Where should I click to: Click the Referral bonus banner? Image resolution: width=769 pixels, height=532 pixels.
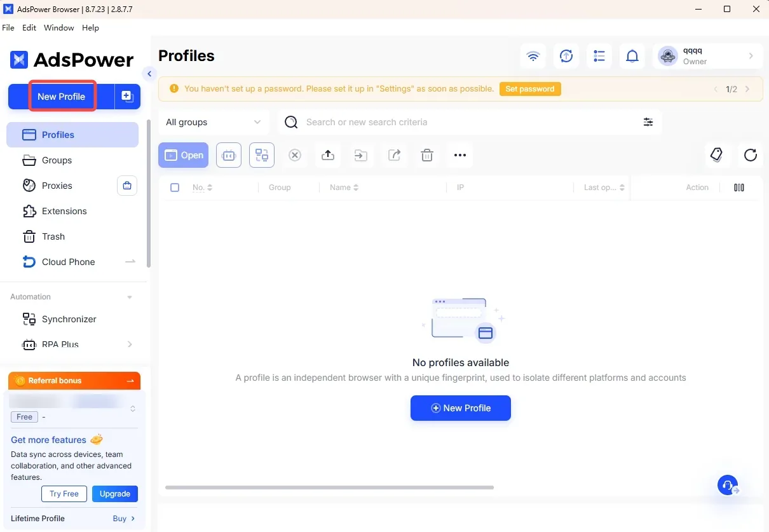[x=74, y=381]
